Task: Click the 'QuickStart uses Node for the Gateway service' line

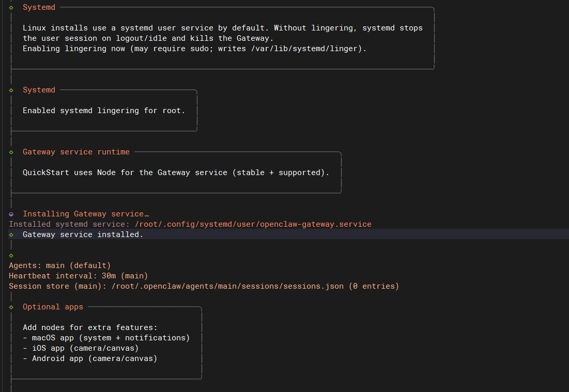Action: (176, 173)
